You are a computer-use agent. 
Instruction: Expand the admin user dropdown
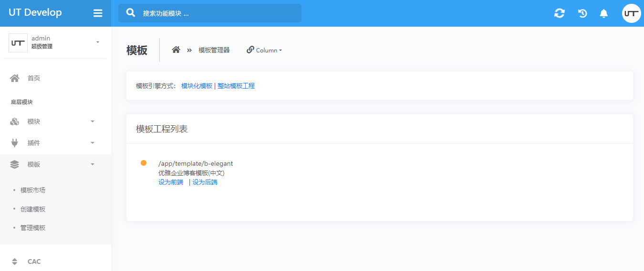click(98, 42)
